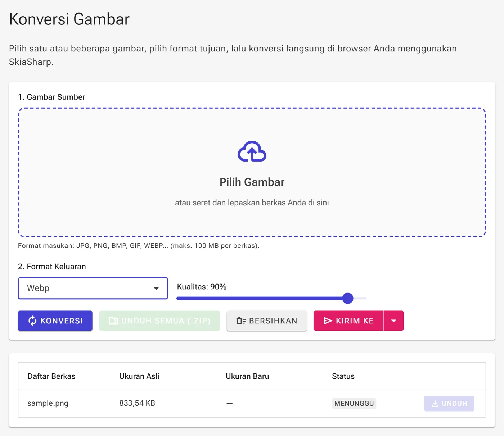Screen dimensions: 504x436
Task: Click the sample.png file name
Action: (x=48, y=403)
